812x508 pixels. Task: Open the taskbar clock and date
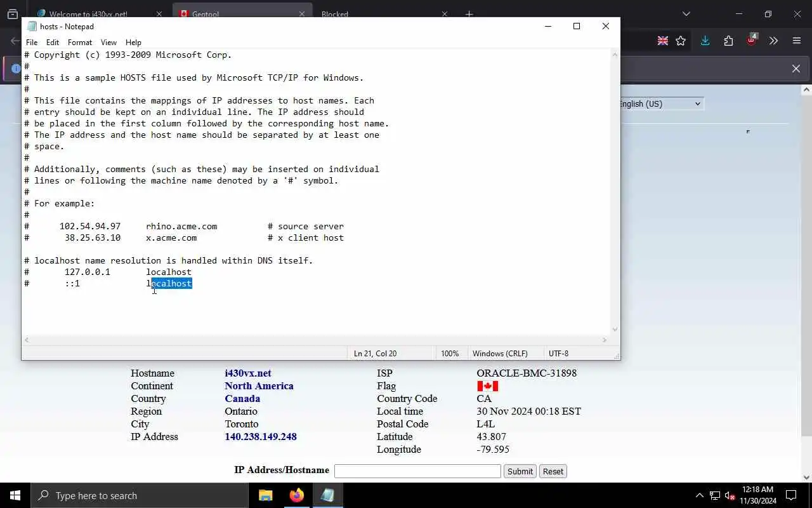[x=758, y=495]
